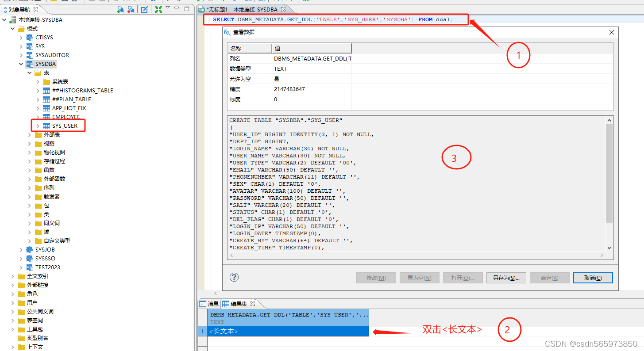Click the schema icon next to SYSDBA
The image size is (644, 351).
29,64
